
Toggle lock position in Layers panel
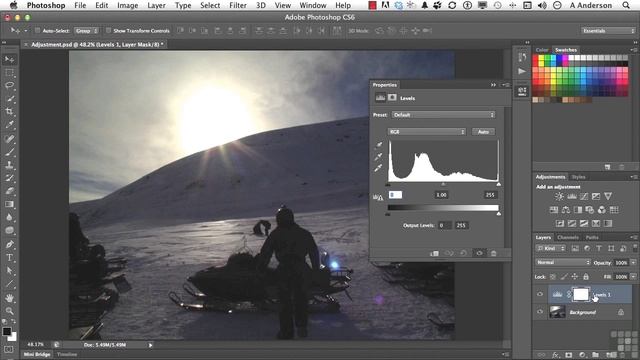pyautogui.click(x=575, y=277)
